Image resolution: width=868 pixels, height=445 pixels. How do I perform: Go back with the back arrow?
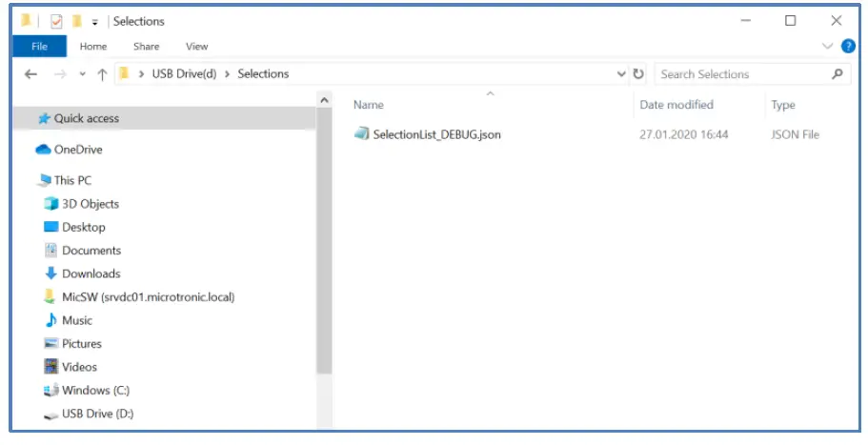pyautogui.click(x=31, y=74)
